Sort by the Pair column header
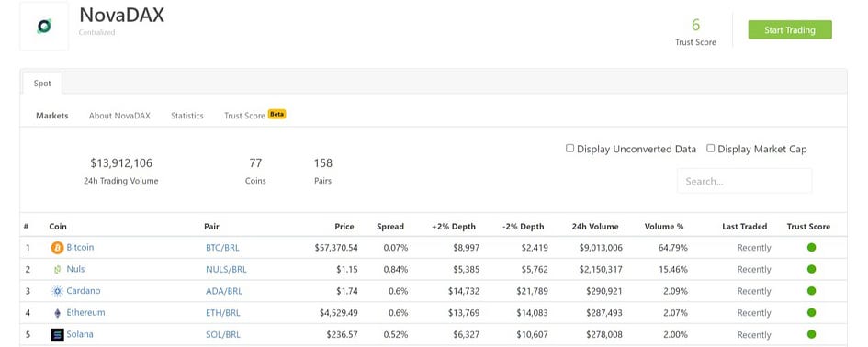 pyautogui.click(x=211, y=227)
